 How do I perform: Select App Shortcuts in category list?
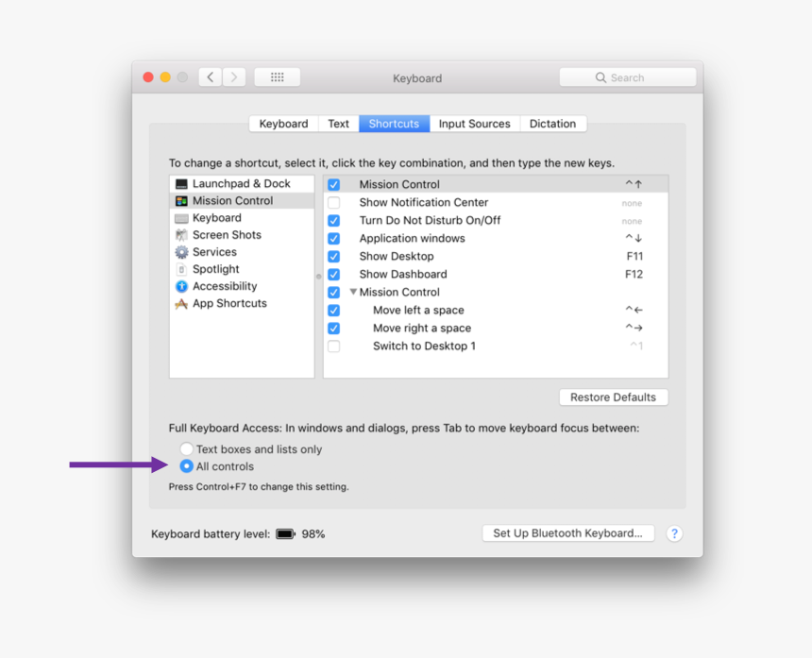(x=242, y=303)
